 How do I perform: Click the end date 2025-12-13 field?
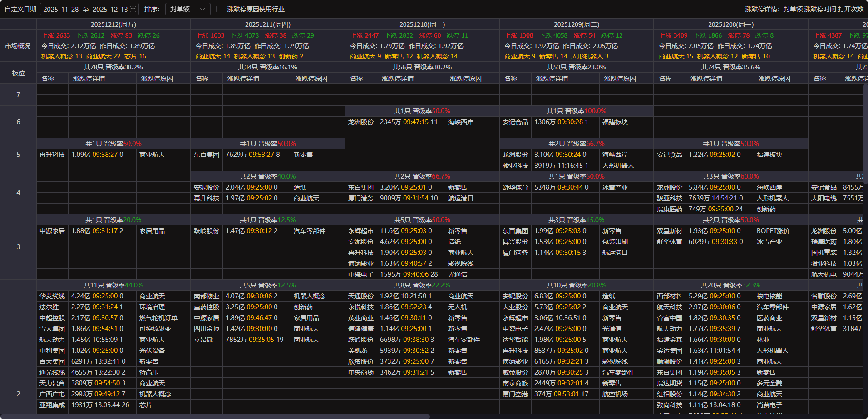click(109, 9)
